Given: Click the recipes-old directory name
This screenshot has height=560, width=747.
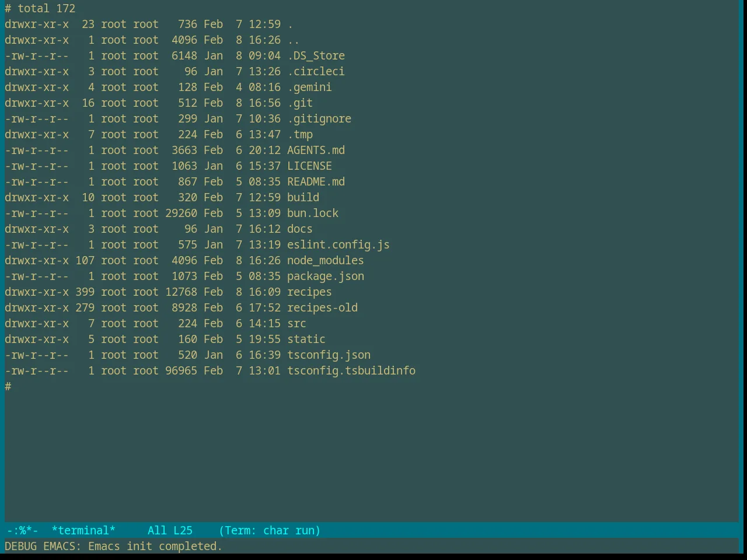Looking at the screenshot, I should tap(322, 307).
